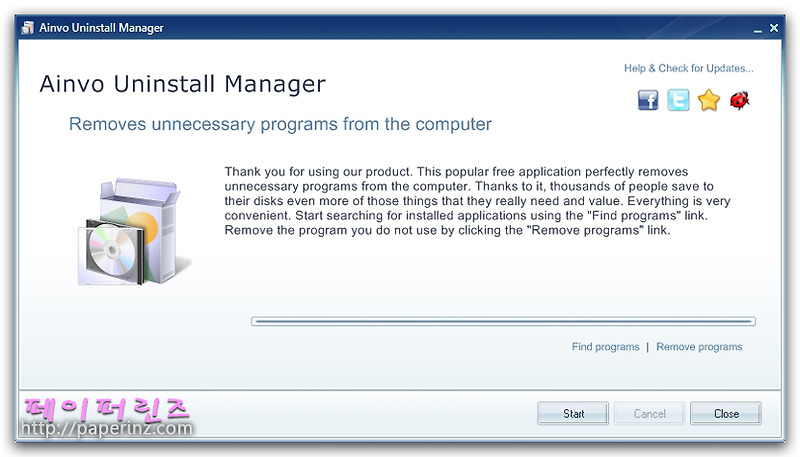The image size is (800, 457).
Task: Click the Remove programs link
Action: point(699,347)
